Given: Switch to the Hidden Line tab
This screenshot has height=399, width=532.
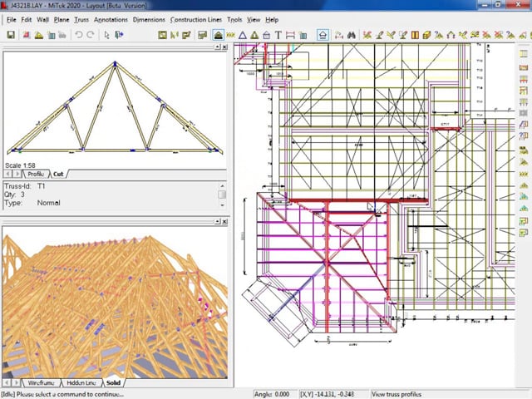Looking at the screenshot, I should pyautogui.click(x=80, y=383).
